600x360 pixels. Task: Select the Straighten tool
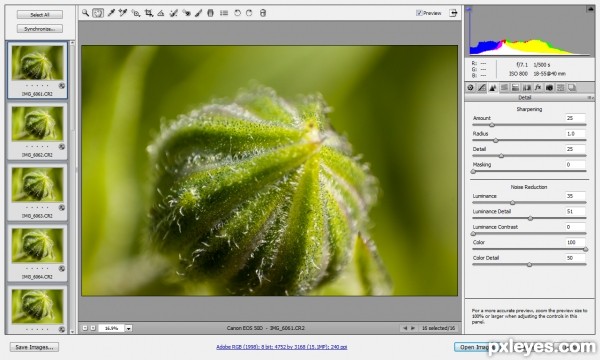[161, 13]
